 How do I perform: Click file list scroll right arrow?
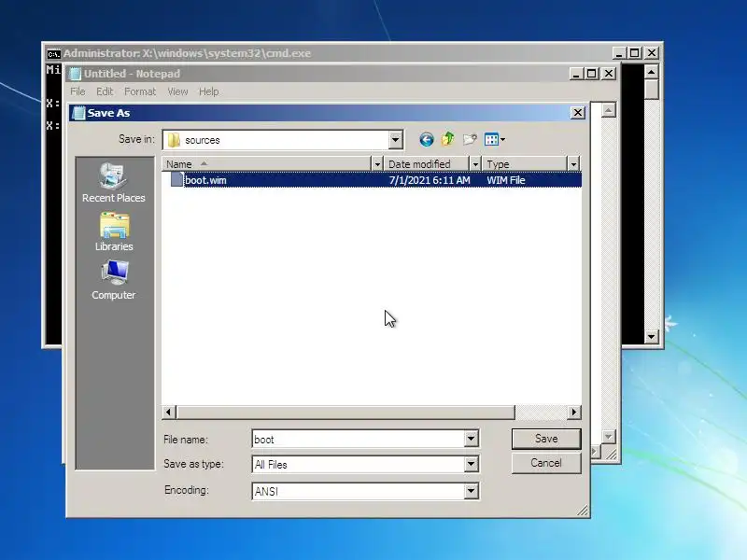pos(574,412)
